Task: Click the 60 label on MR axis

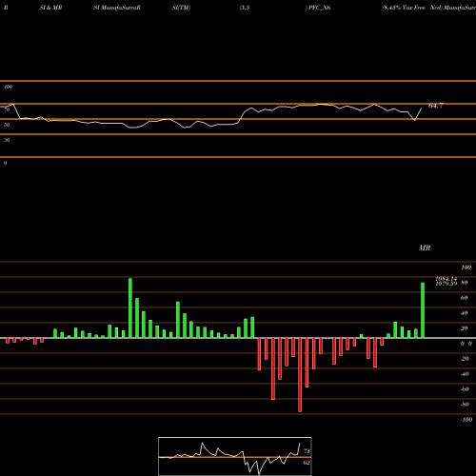Action: point(465,298)
